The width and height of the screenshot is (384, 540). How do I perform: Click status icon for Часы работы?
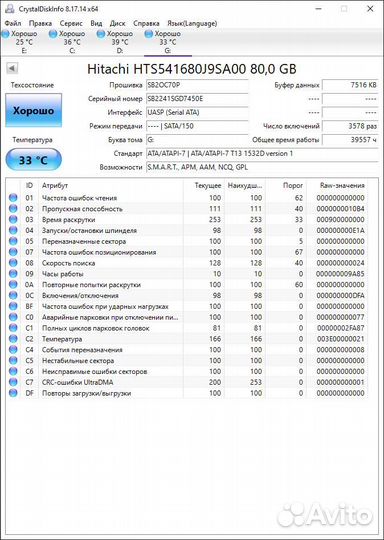pos(13,274)
